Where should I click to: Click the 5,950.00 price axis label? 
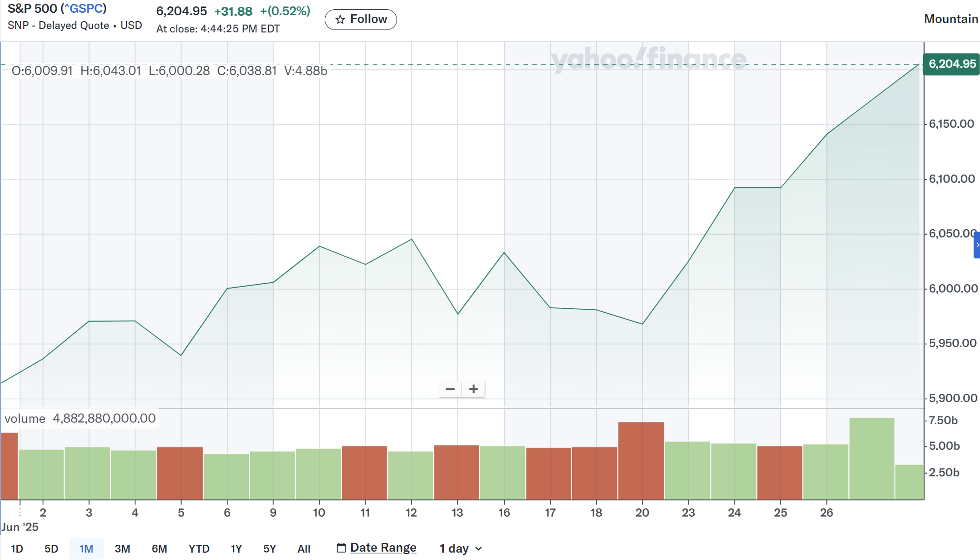pyautogui.click(x=952, y=343)
